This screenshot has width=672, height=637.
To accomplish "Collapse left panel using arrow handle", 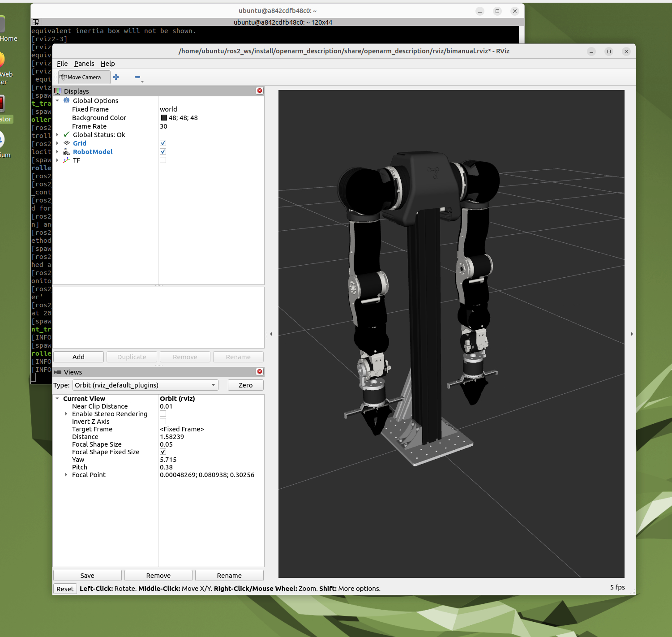I will click(271, 334).
